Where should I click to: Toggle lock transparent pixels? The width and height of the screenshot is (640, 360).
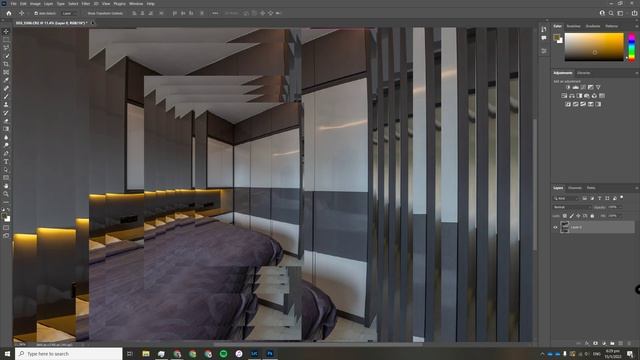pyautogui.click(x=564, y=216)
